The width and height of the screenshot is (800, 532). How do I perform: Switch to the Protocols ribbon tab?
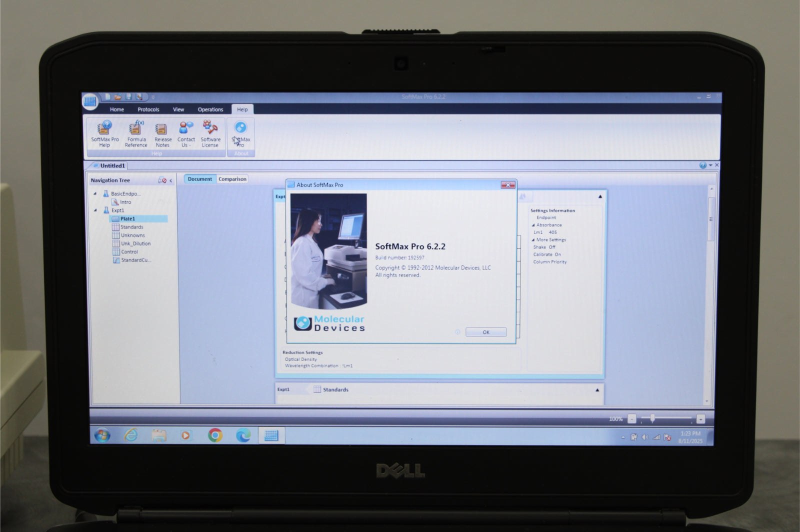point(148,109)
